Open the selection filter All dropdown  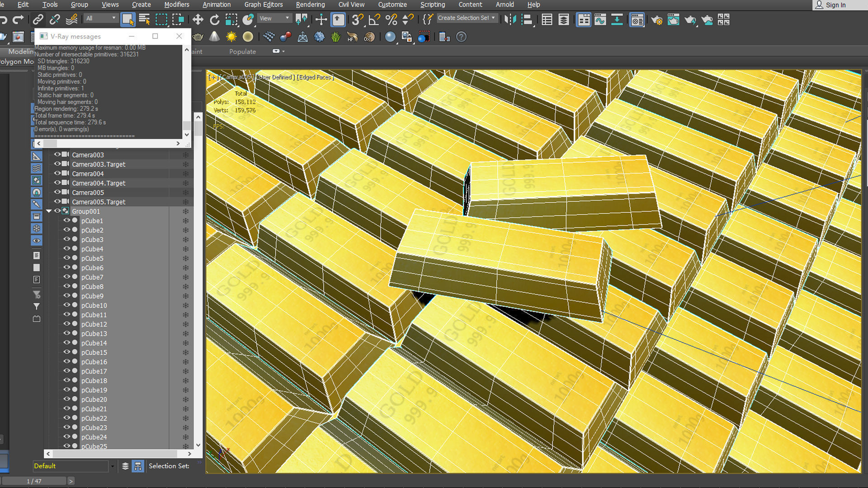[x=100, y=18]
